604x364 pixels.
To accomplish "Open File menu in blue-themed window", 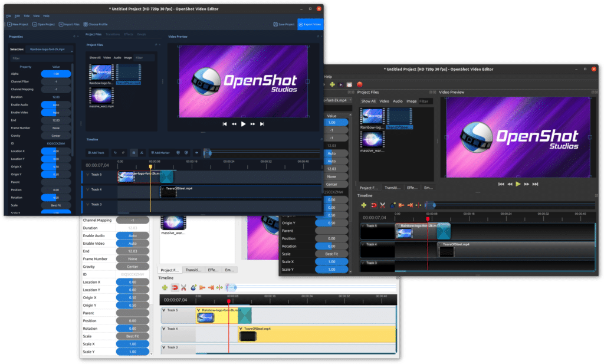I will [x=8, y=16].
